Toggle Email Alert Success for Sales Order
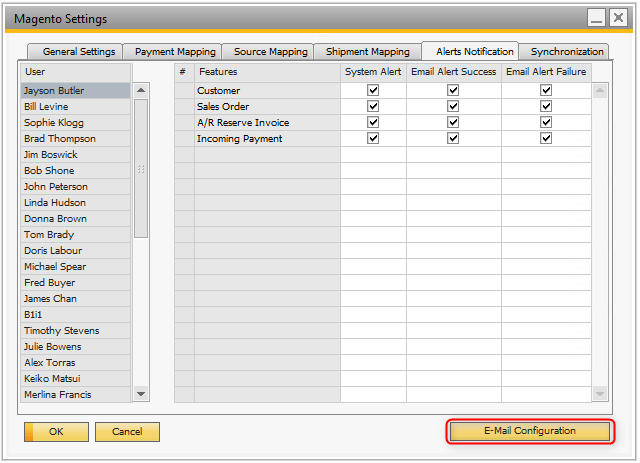The image size is (640, 463). (453, 106)
